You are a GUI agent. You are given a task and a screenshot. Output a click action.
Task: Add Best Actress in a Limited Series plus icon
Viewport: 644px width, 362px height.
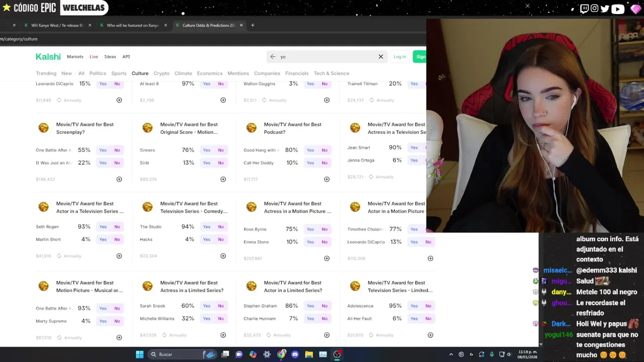[x=223, y=335]
